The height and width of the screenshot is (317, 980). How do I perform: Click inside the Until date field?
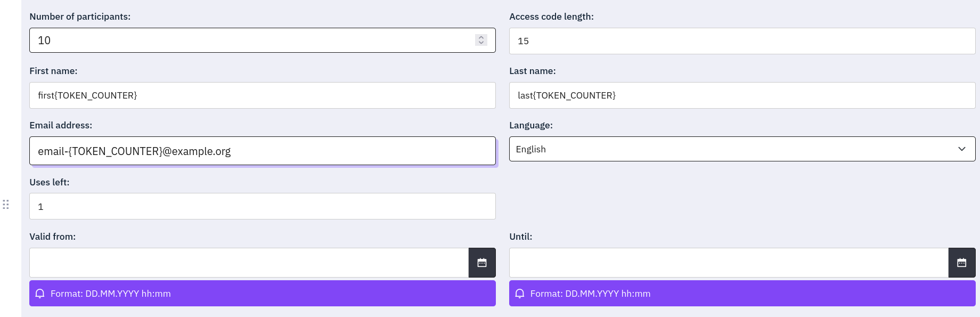click(729, 263)
